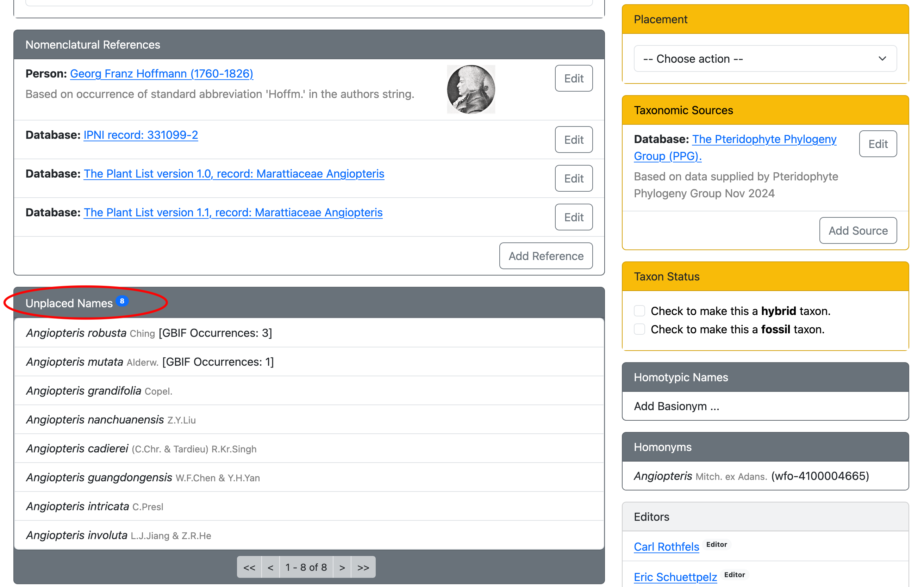Click Add Source button

pos(857,231)
